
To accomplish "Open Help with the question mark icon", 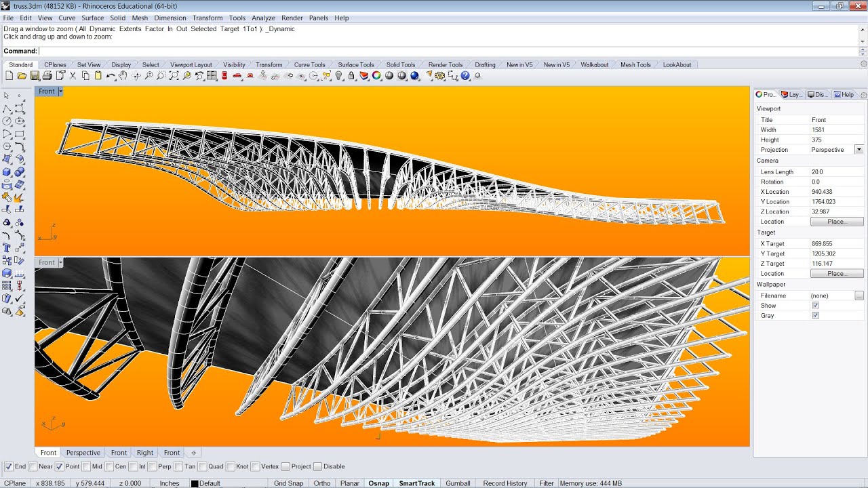I will 465,76.
